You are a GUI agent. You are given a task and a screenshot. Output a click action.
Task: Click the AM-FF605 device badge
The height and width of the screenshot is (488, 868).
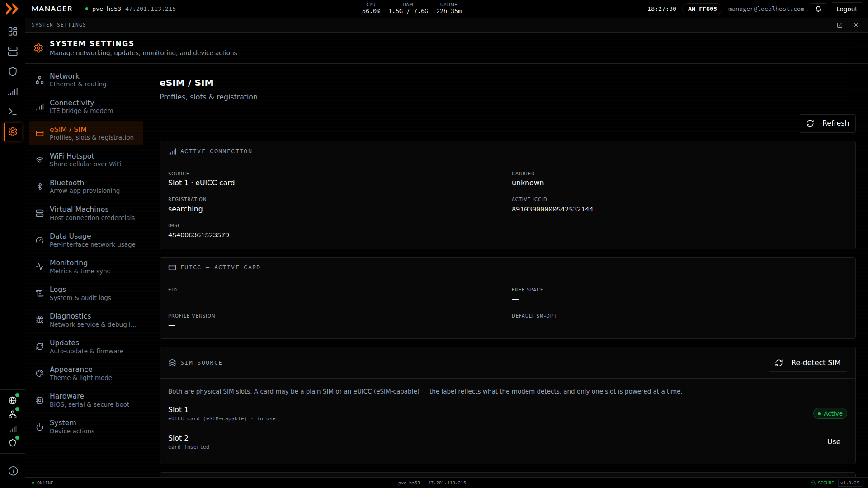point(702,9)
